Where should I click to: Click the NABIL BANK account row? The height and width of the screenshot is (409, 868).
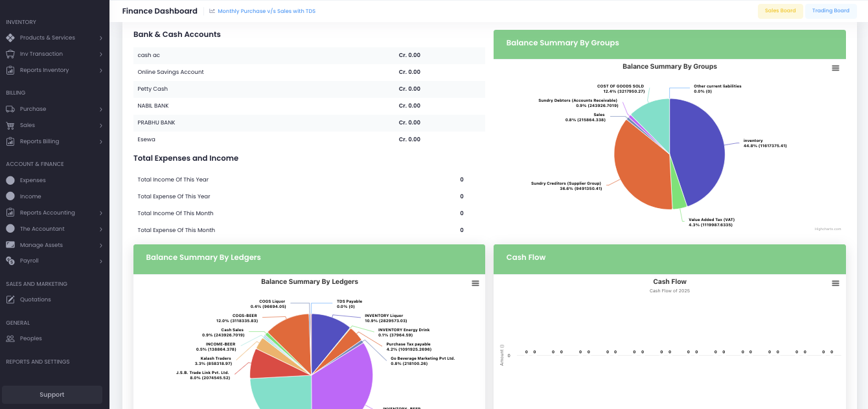coord(310,106)
